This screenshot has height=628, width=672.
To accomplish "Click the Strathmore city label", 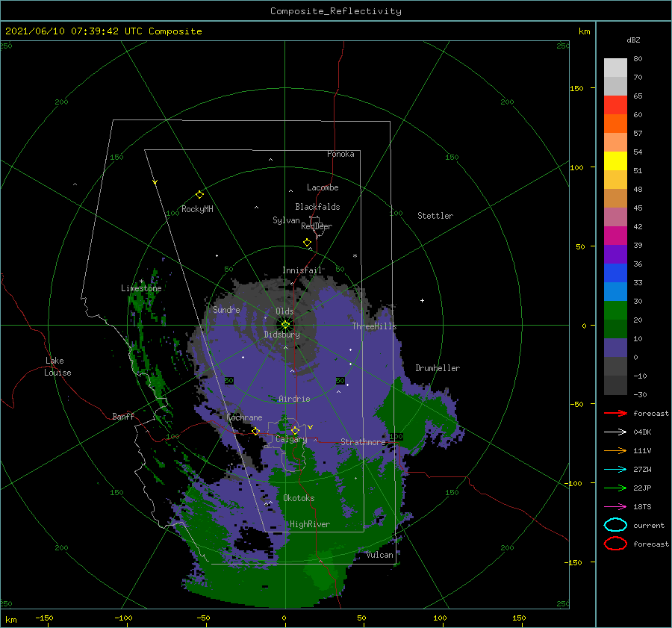I will 363,441.
